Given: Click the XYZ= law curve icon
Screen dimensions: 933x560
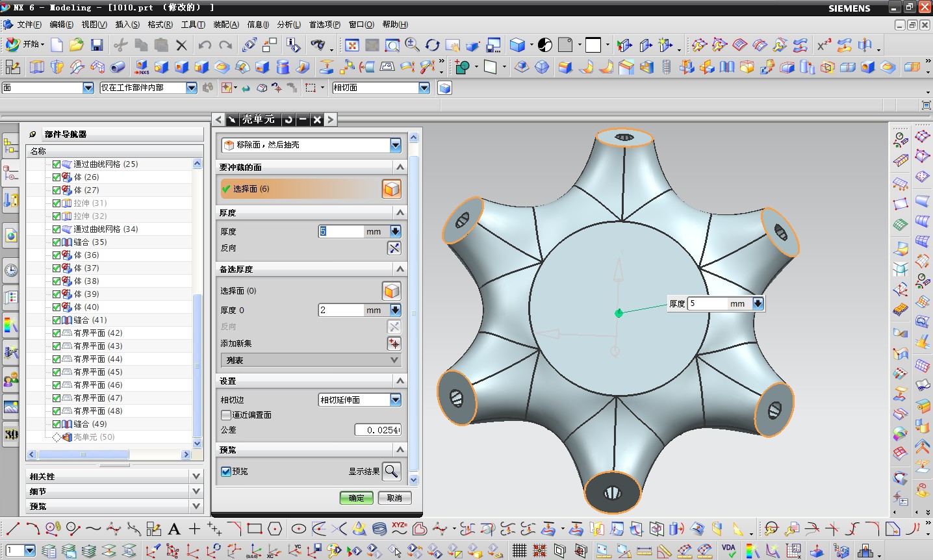Looking at the screenshot, I should [400, 529].
